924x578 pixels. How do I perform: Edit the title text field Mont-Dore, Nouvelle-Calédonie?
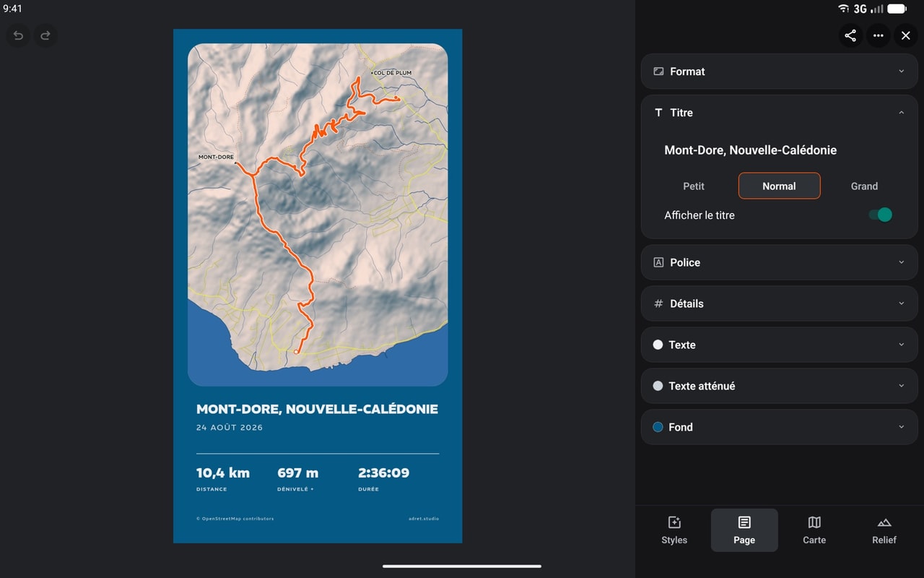click(x=780, y=150)
